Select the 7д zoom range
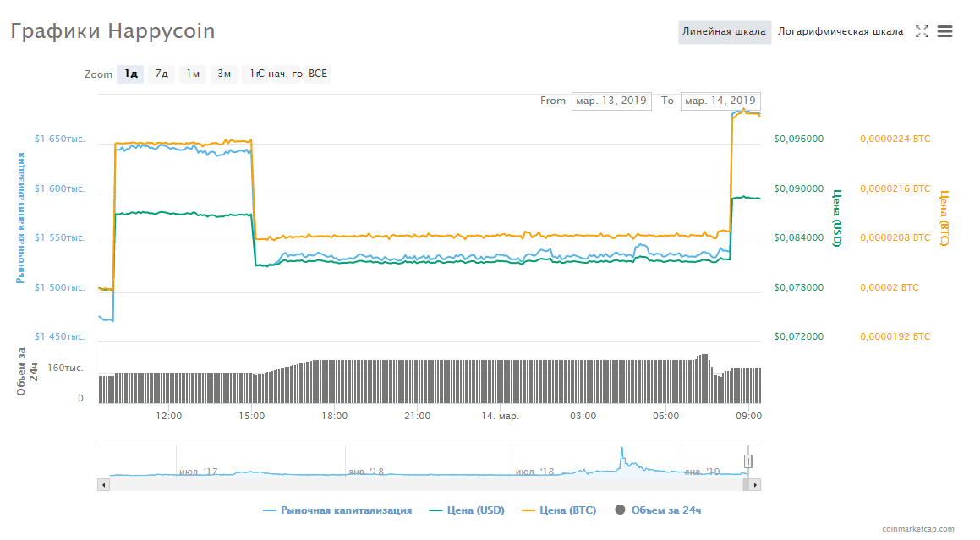This screenshot has width=980, height=540. tap(162, 74)
